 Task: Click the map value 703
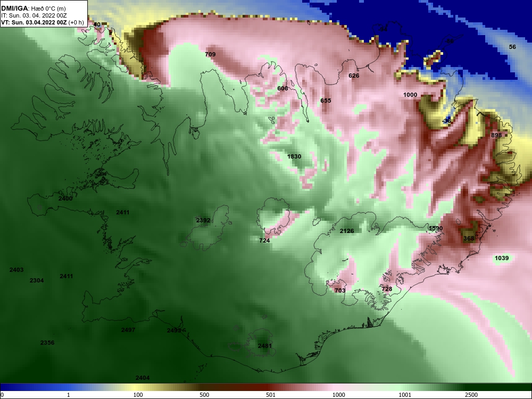[x=340, y=291]
